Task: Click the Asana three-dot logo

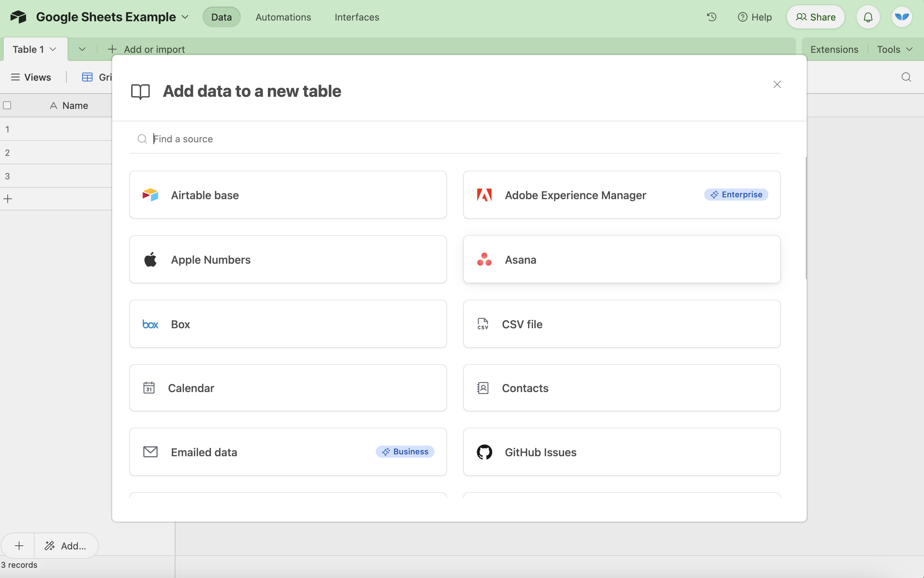Action: coord(484,260)
